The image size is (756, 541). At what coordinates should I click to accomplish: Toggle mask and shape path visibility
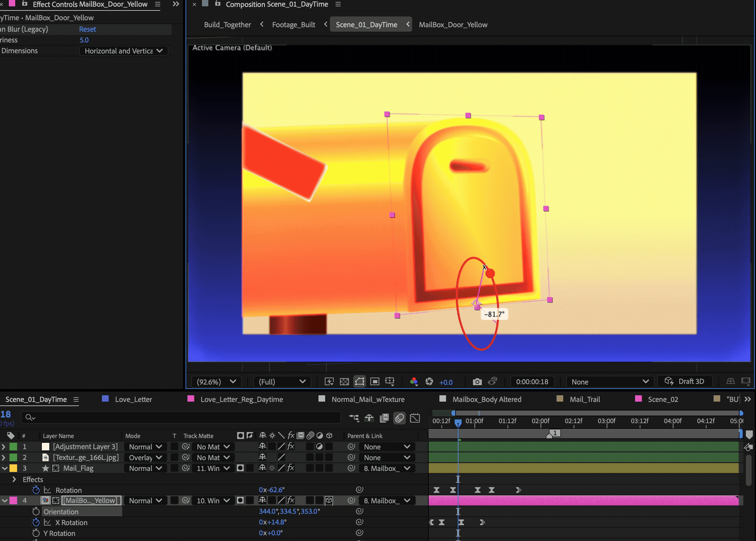360,382
